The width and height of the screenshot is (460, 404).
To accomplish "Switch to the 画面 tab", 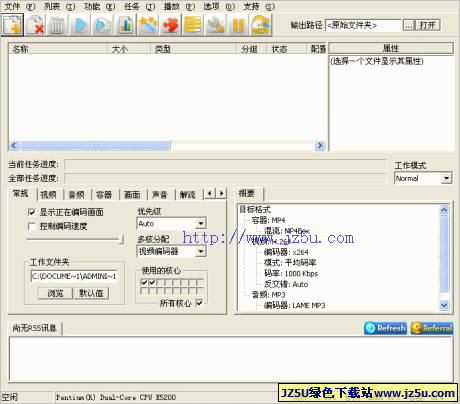I will coord(132,195).
